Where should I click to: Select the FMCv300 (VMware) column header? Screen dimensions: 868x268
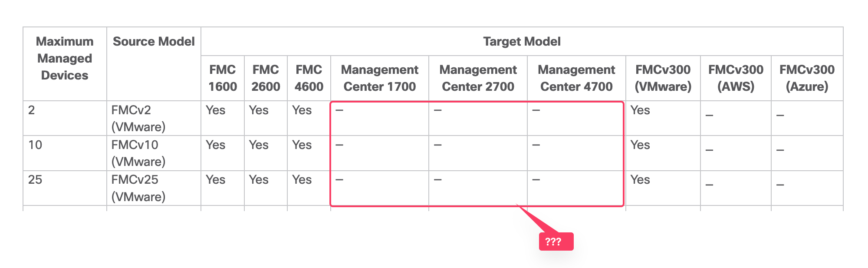(x=663, y=78)
